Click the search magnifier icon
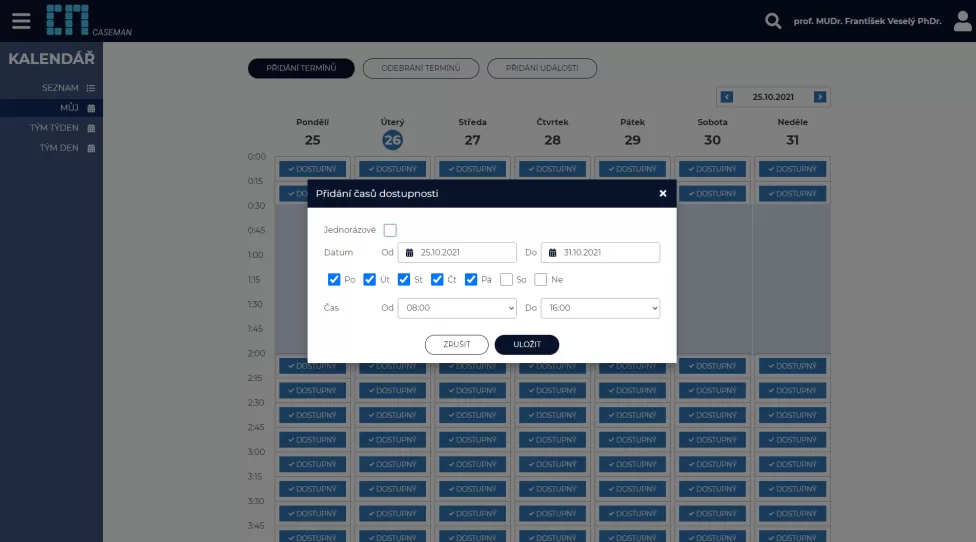Viewport: 976px width, 542px height. (772, 21)
